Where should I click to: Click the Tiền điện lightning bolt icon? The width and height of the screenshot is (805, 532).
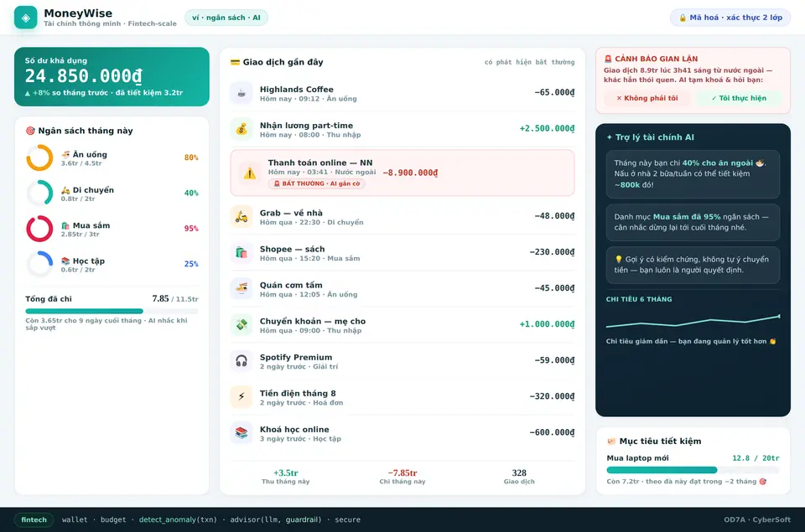pos(241,397)
